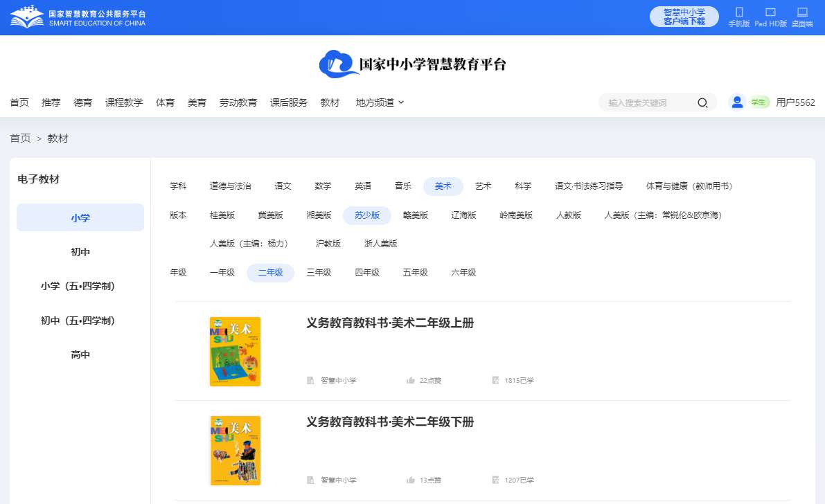The height and width of the screenshot is (504, 825).
Task: Filter subject by 数学
Action: pos(323,186)
